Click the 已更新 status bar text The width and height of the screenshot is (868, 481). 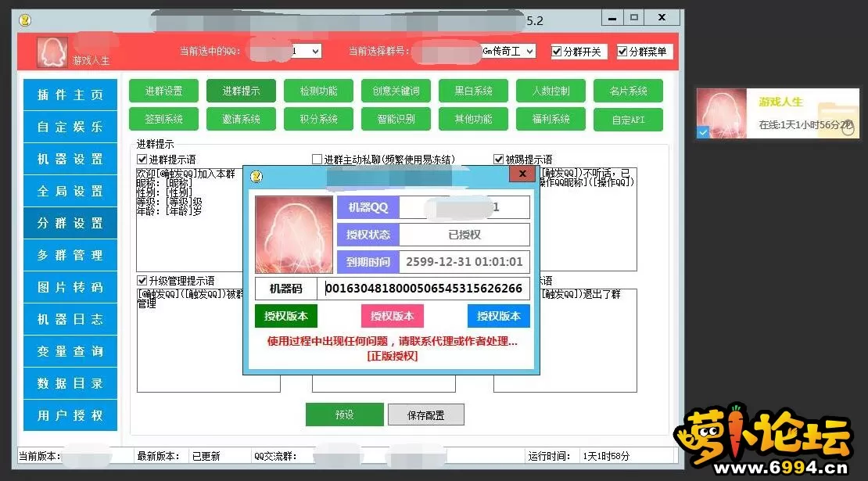206,456
